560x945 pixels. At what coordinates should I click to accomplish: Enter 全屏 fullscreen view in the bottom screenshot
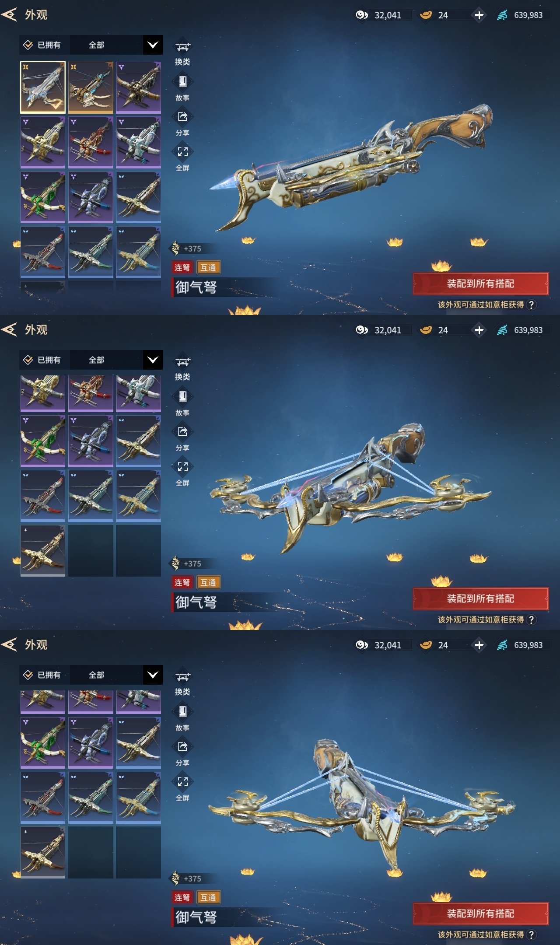coord(182,781)
